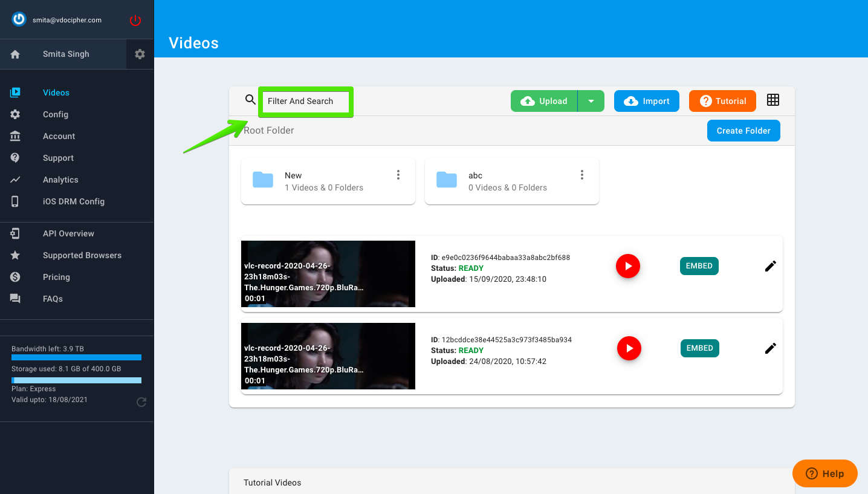Viewport: 868px width, 494px height.
Task: Open thumbnail of video uploaded 24/08/2020
Action: 328,356
